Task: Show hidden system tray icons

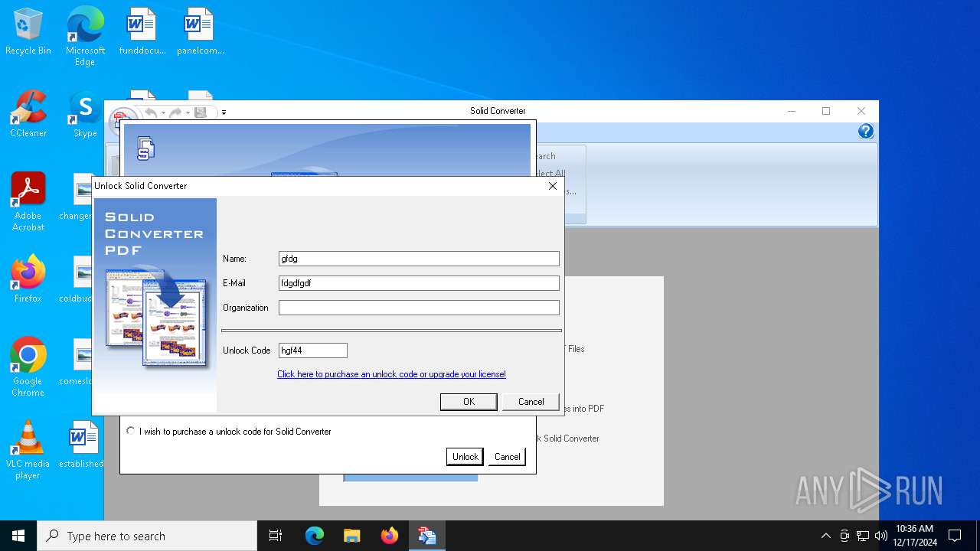Action: pyautogui.click(x=825, y=536)
